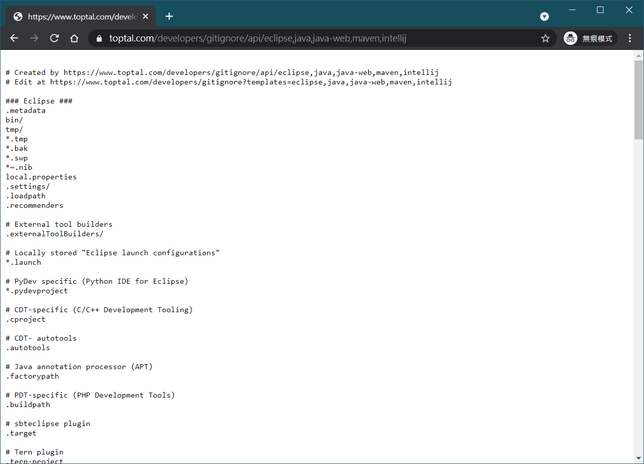This screenshot has height=464, width=644.
Task: Open the Chrome three-dot menu
Action: [x=630, y=38]
